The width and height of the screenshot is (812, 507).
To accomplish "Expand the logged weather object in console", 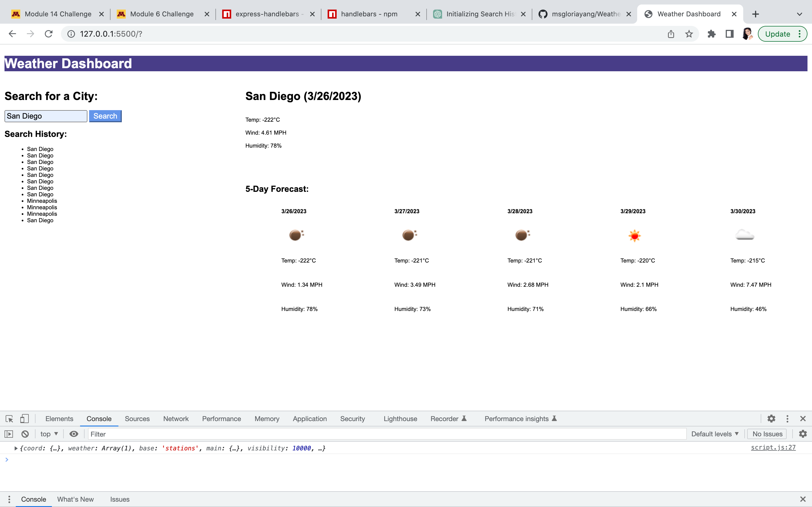I will tap(16, 448).
